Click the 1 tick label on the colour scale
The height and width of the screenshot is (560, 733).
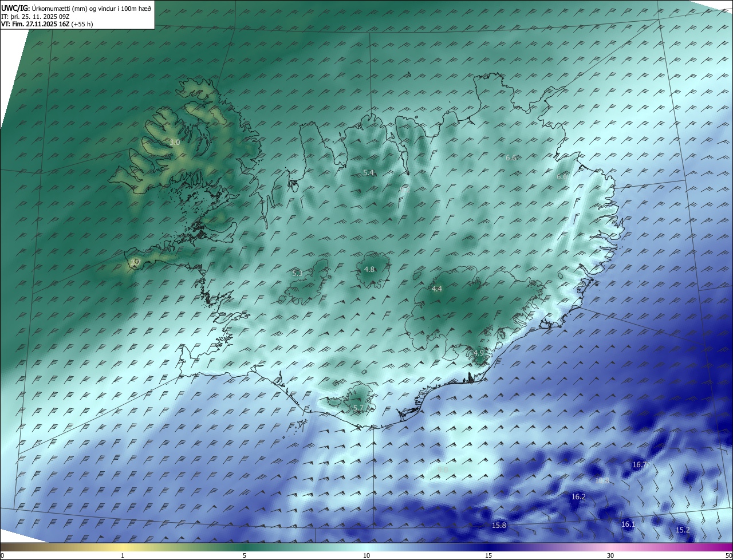tap(123, 555)
